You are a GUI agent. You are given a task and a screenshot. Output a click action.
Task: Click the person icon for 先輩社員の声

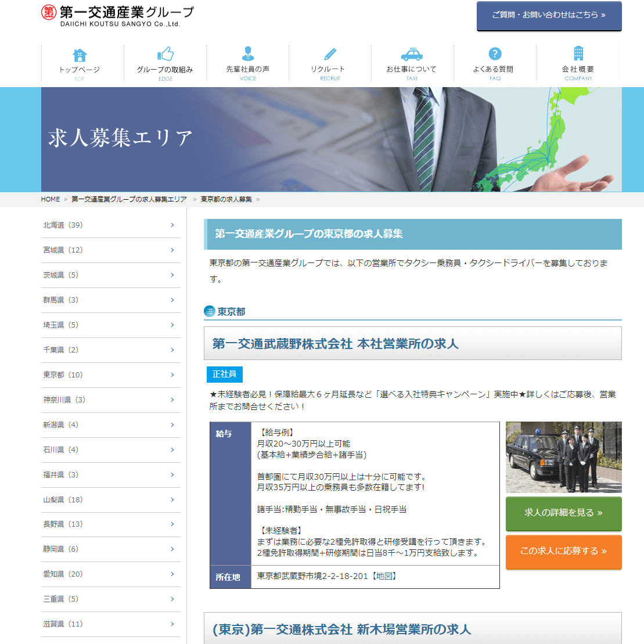(x=247, y=53)
